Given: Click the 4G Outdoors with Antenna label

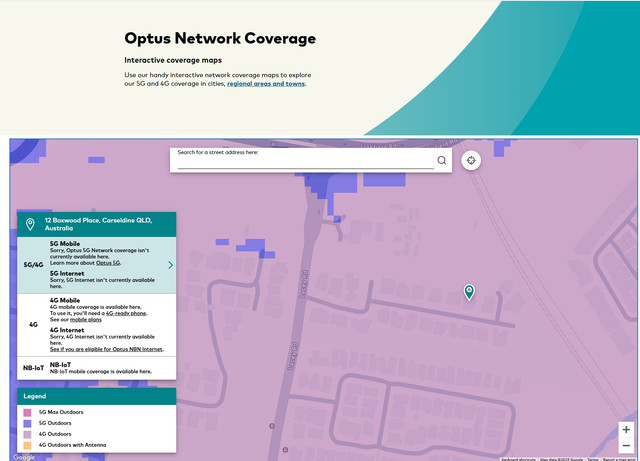Looking at the screenshot, I should (x=72, y=445).
